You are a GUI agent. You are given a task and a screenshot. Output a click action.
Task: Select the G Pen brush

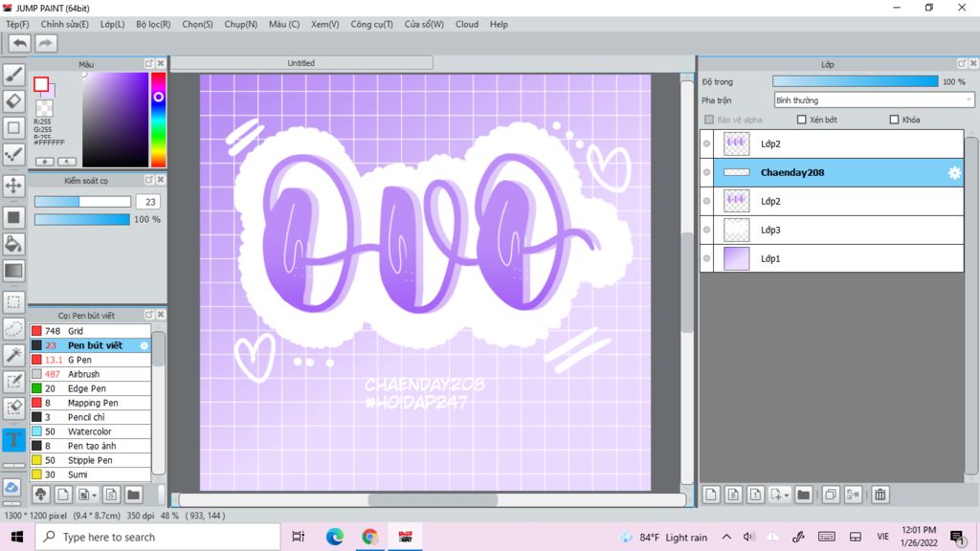pos(91,360)
